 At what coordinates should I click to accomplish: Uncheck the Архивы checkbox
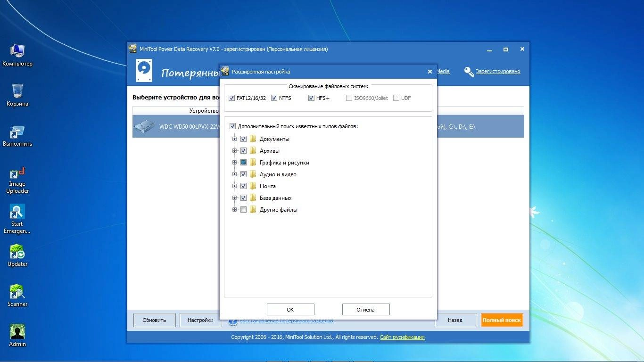pyautogui.click(x=243, y=151)
